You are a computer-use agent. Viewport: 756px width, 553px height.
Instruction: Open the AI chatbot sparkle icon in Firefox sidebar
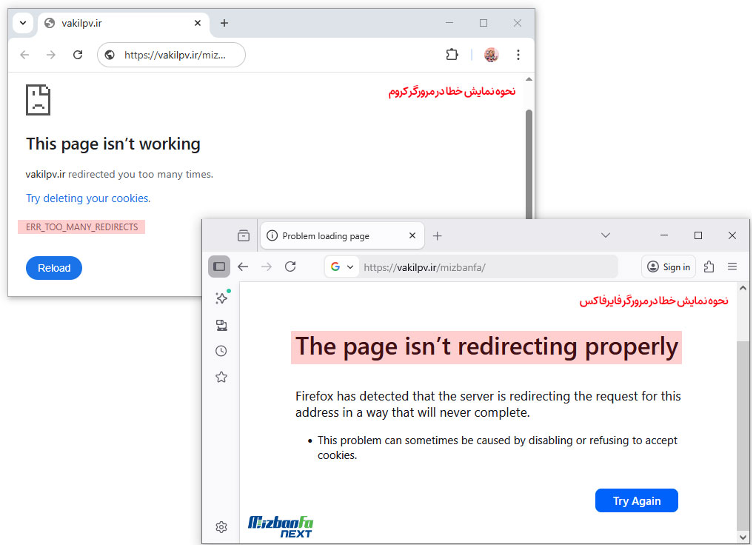coord(221,298)
